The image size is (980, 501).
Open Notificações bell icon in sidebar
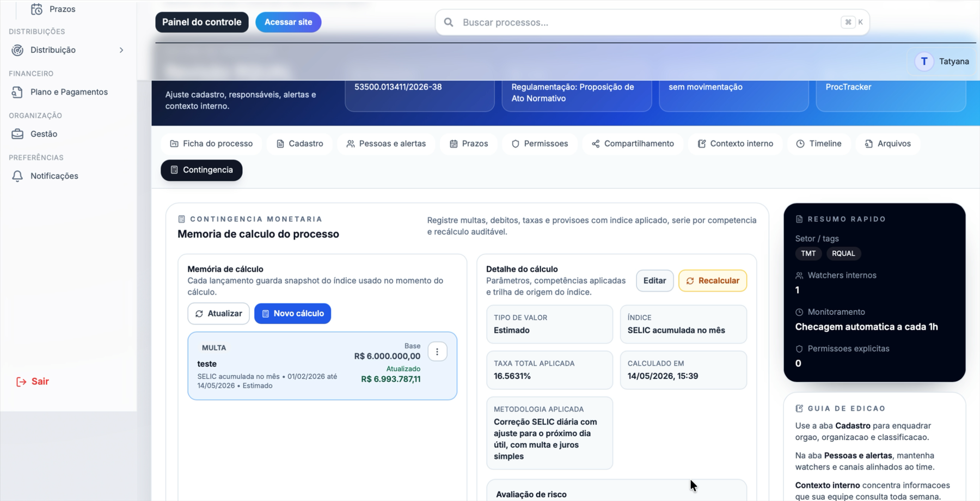click(x=17, y=176)
